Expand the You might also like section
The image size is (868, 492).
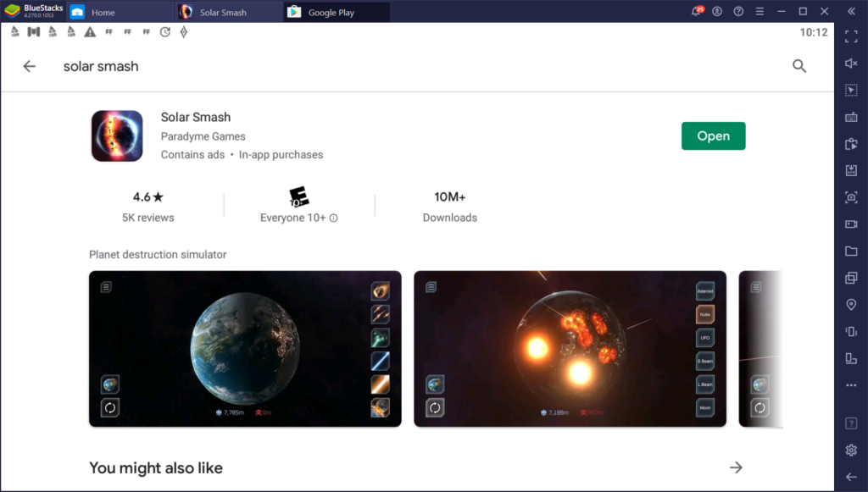pos(736,467)
